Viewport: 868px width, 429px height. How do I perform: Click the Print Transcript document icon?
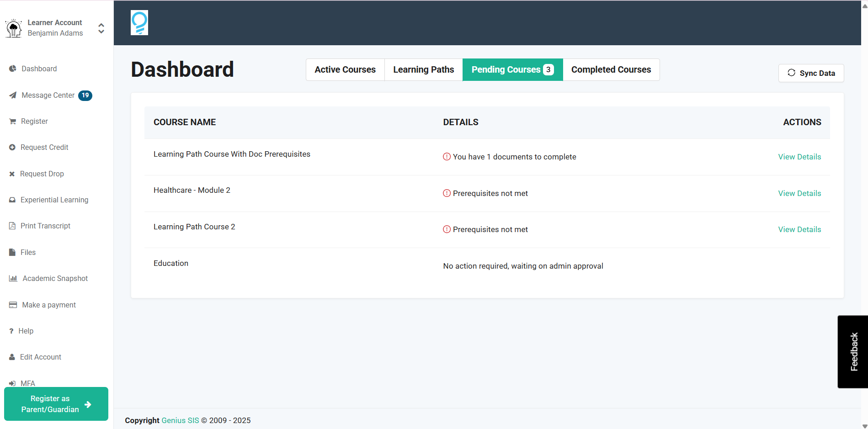12,225
